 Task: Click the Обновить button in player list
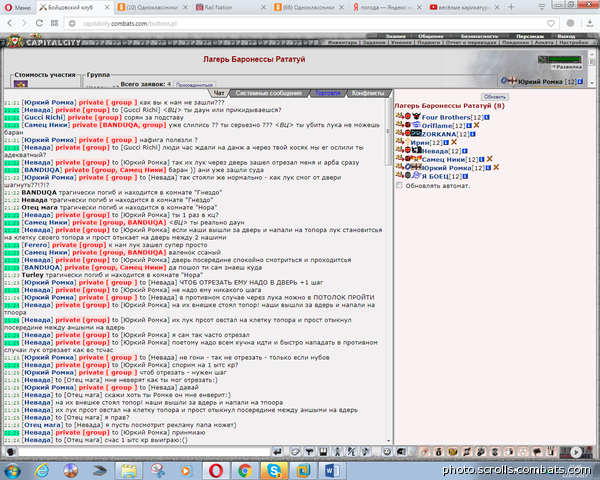[494, 97]
